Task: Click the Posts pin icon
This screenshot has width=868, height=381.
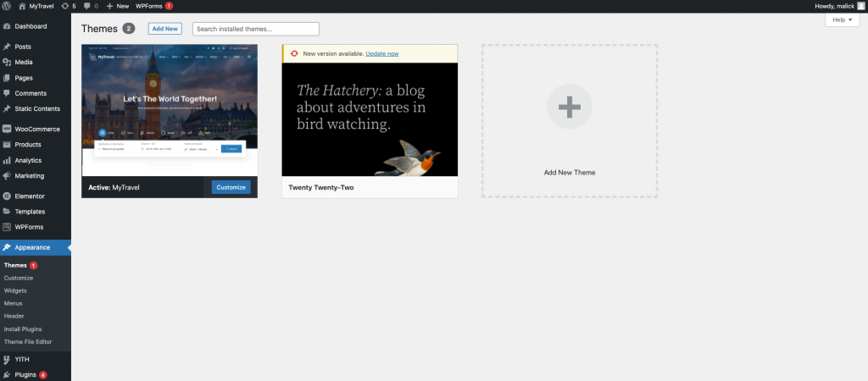Action: point(7,47)
